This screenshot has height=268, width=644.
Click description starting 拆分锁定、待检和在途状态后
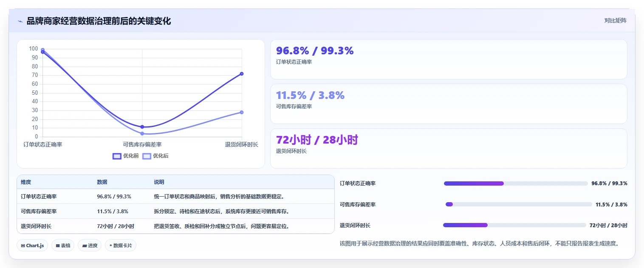pyautogui.click(x=222, y=212)
